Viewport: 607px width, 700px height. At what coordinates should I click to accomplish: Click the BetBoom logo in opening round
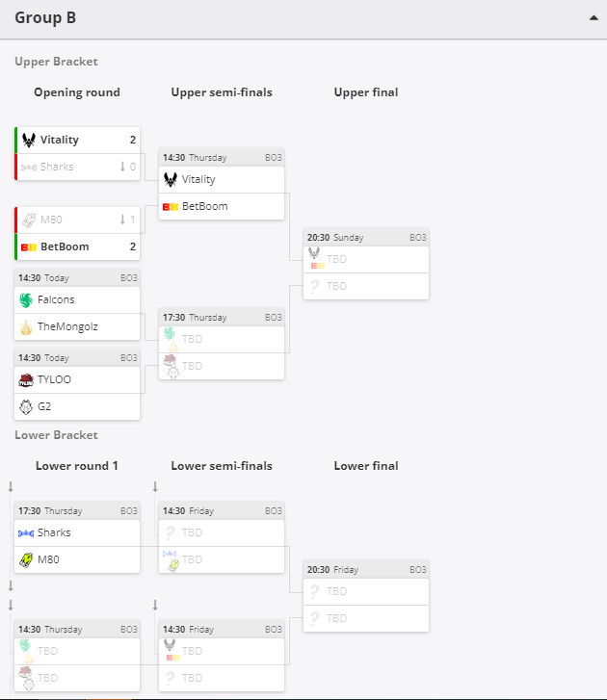click(29, 246)
